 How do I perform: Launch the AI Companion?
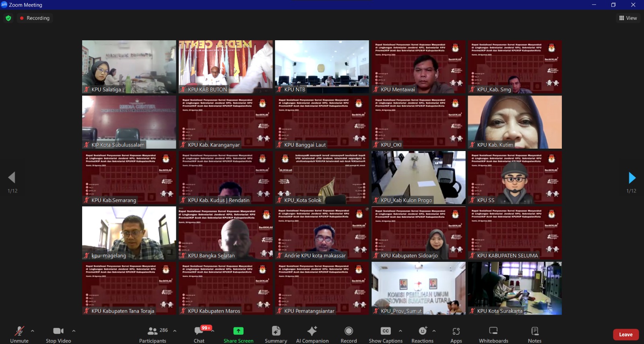pyautogui.click(x=312, y=331)
